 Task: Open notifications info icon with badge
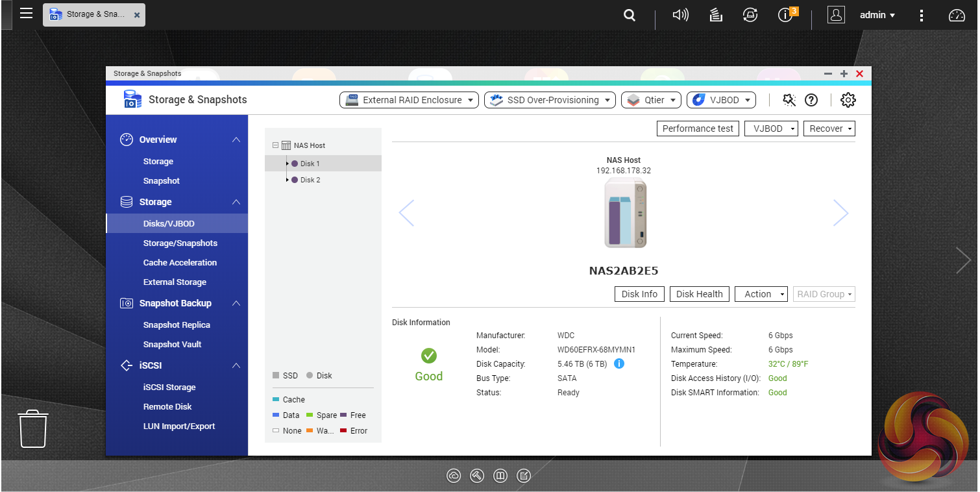(x=786, y=15)
